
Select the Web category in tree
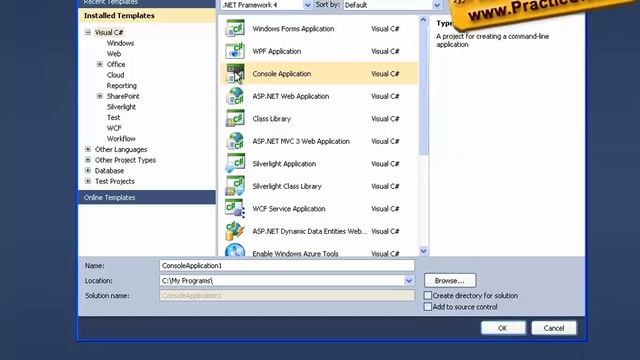click(114, 53)
